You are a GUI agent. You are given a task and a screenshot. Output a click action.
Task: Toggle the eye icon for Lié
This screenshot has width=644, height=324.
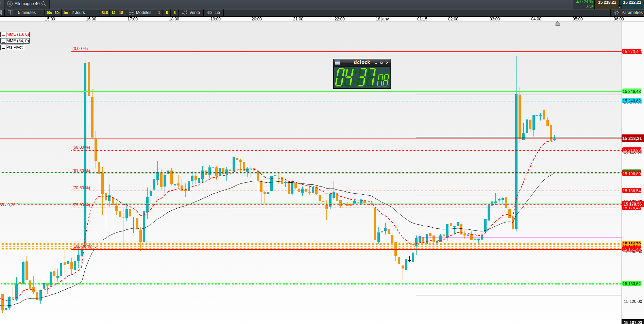tap(210, 13)
